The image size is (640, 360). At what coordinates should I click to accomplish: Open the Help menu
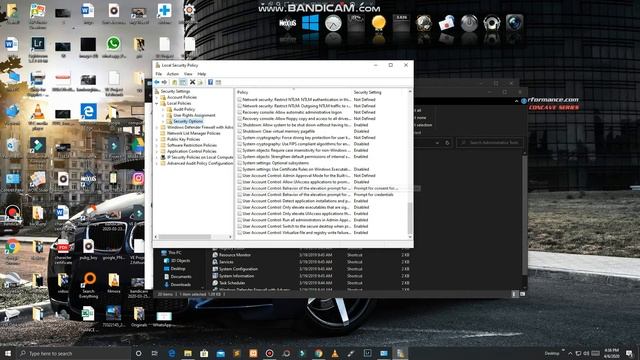point(202,74)
